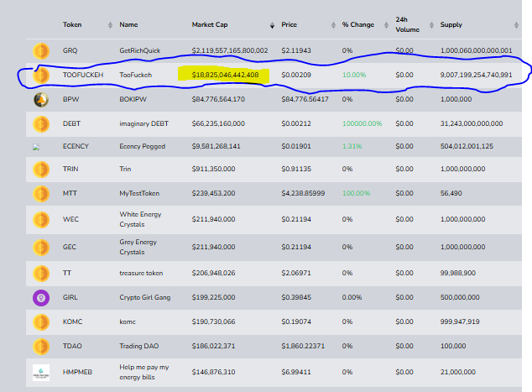Click market cap $911,350,000
Screen dimensions: 532x392
click(213, 169)
